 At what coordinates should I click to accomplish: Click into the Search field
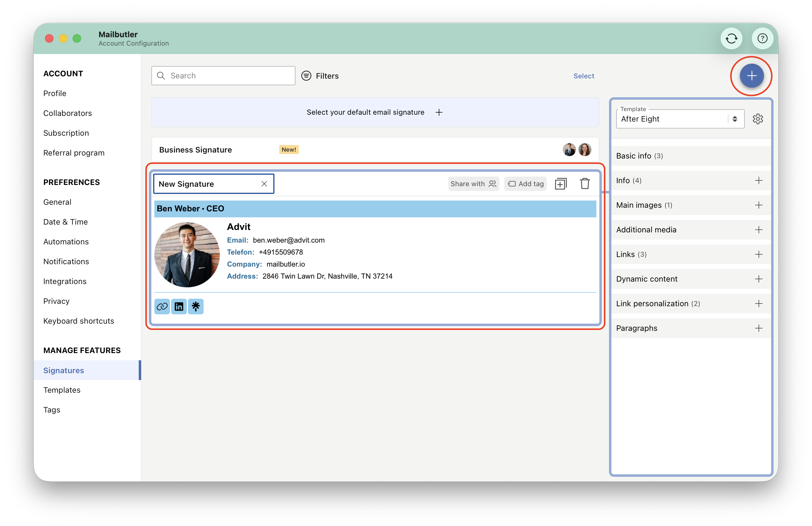click(x=223, y=76)
